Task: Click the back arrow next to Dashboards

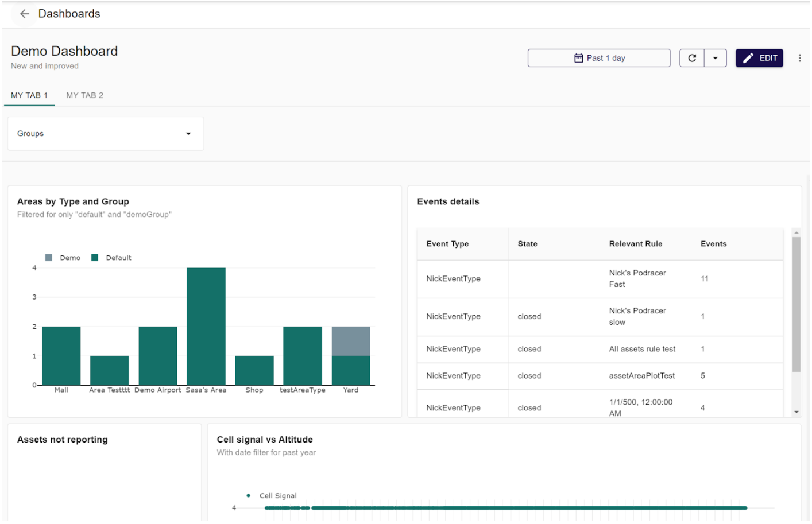Action: 24,14
